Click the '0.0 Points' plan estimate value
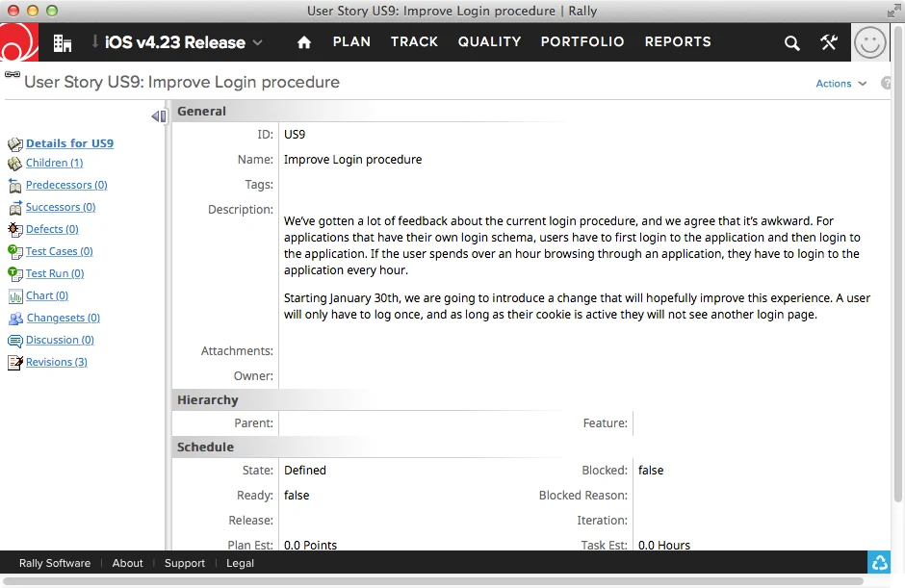 click(x=310, y=545)
